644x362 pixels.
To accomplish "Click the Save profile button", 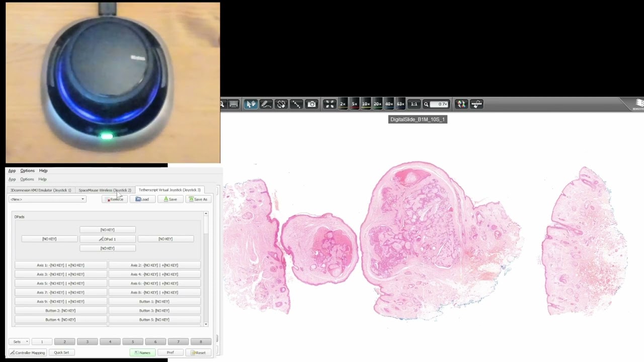I will point(170,200).
